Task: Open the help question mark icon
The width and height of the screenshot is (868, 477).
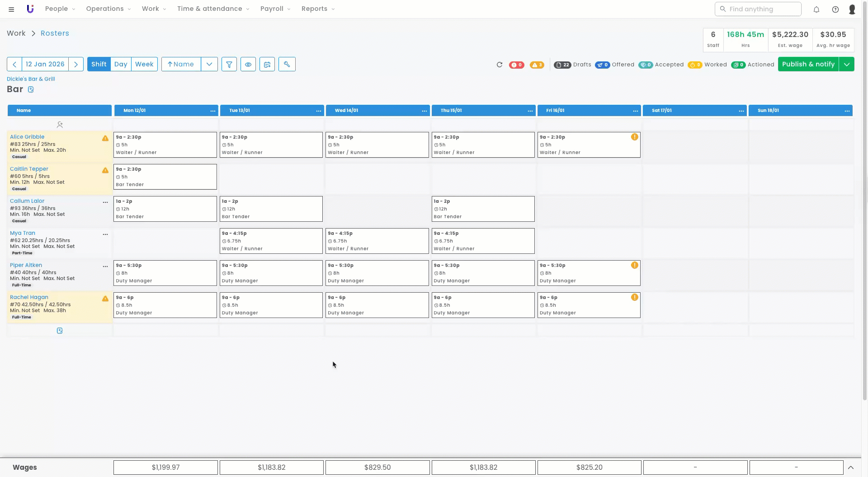Action: point(835,9)
